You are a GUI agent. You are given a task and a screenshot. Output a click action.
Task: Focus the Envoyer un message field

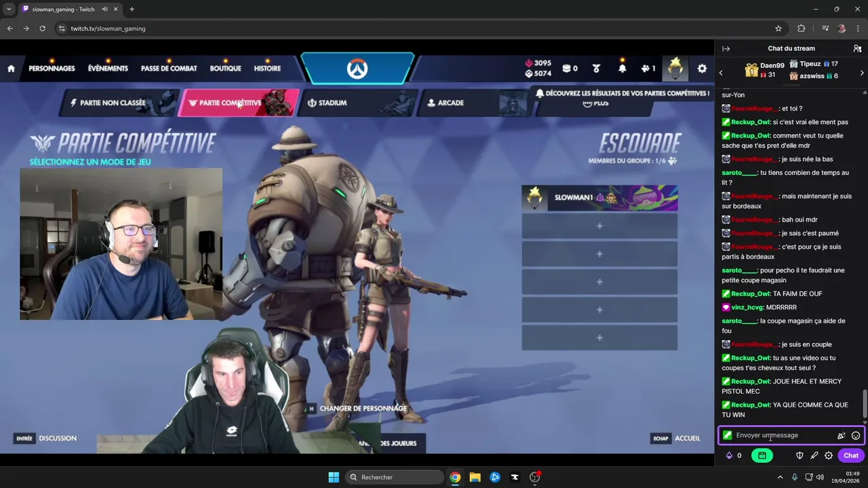[x=791, y=435]
